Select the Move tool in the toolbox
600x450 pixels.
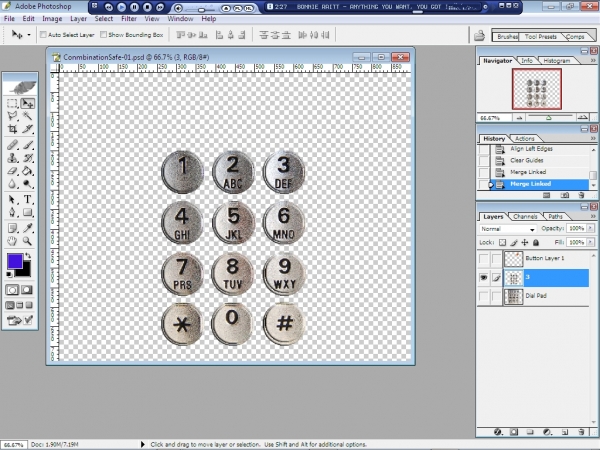pyautogui.click(x=27, y=103)
